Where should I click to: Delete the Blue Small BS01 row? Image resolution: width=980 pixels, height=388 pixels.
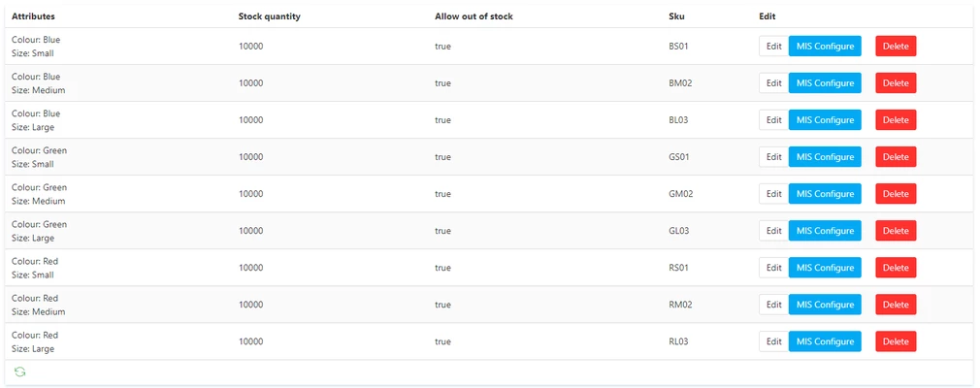point(896,47)
